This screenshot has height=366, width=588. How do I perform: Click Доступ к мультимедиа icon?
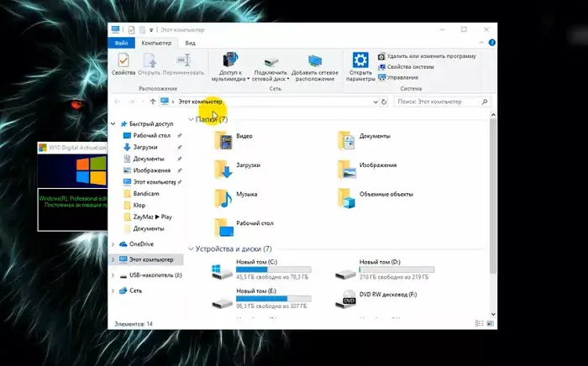coord(230,60)
